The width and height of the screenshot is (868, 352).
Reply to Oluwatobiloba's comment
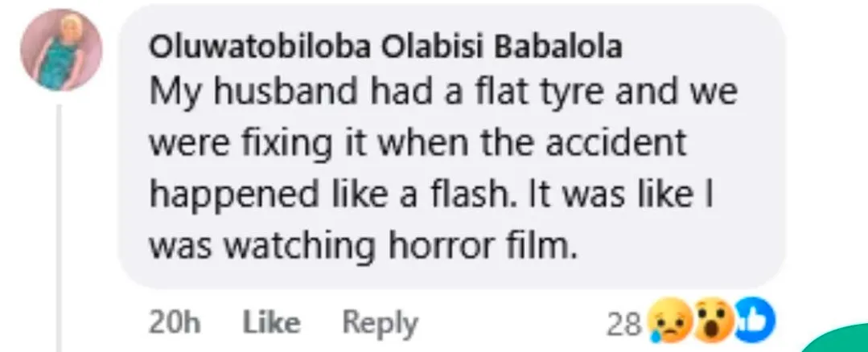point(381,324)
